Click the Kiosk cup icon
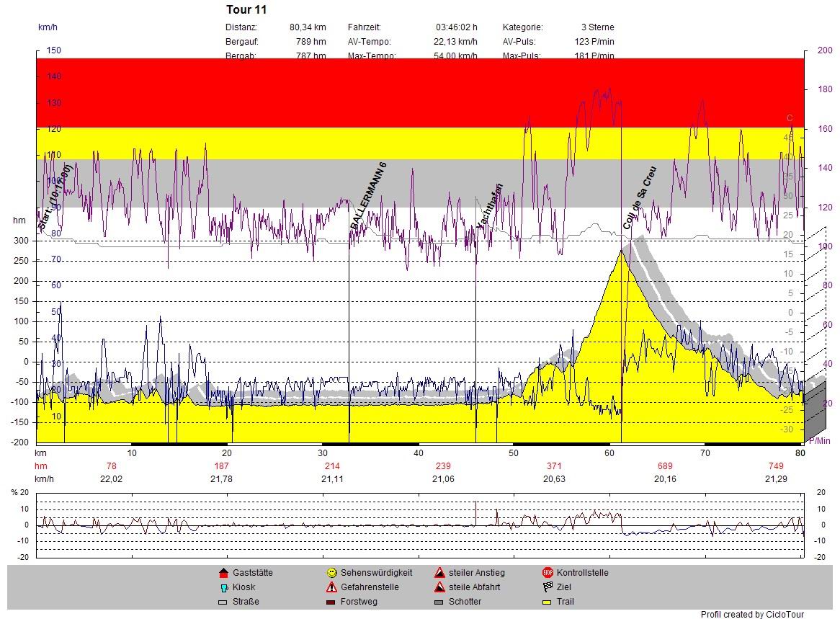The height and width of the screenshot is (619, 840). [223, 587]
